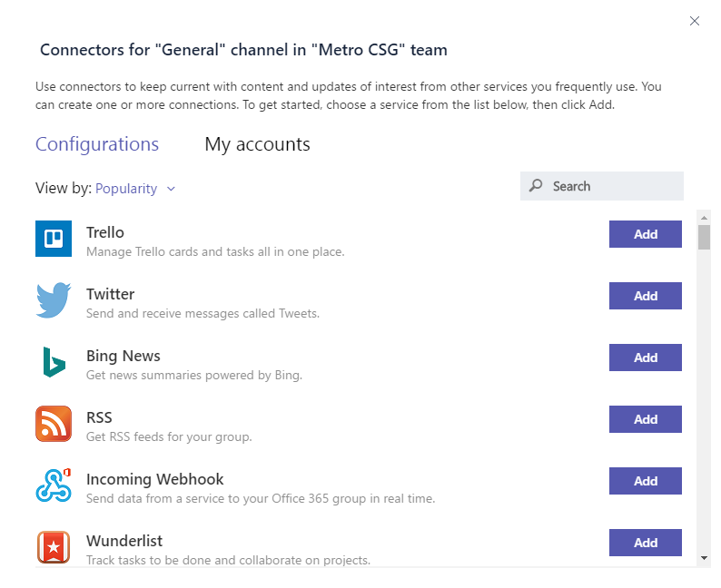721x588 pixels.
Task: Close the Connectors dialog with X
Action: coord(695,21)
